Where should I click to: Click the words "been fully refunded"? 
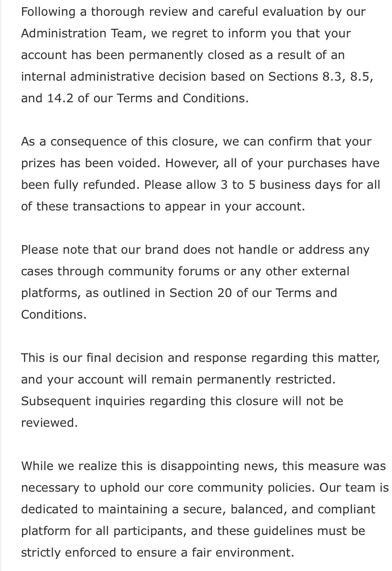(x=78, y=185)
